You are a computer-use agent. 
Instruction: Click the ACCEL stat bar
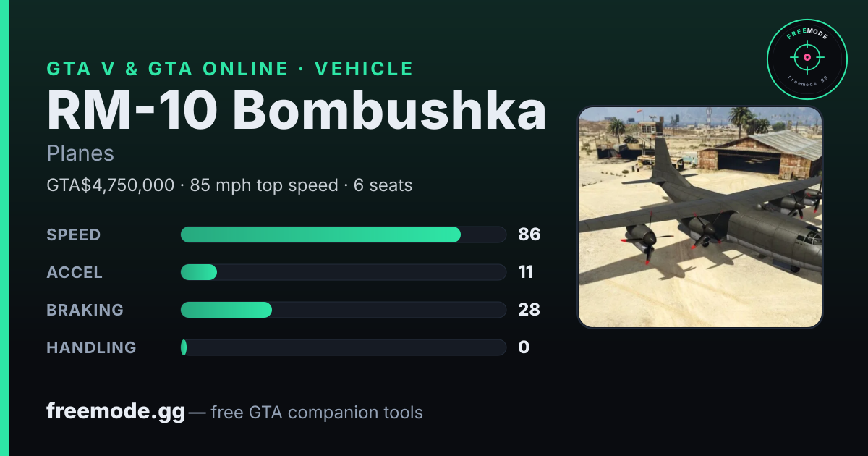343,272
